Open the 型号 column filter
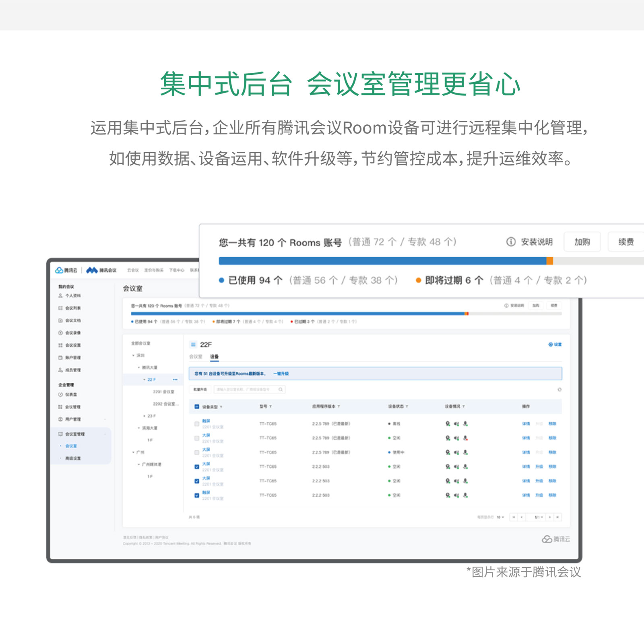Screen dimensions: 644x644 pos(270,407)
